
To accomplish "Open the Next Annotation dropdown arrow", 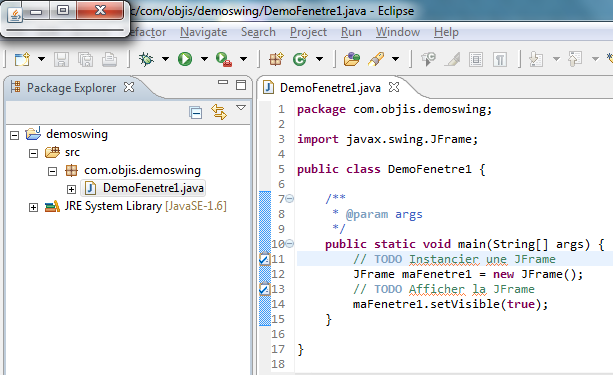I will coord(556,59).
